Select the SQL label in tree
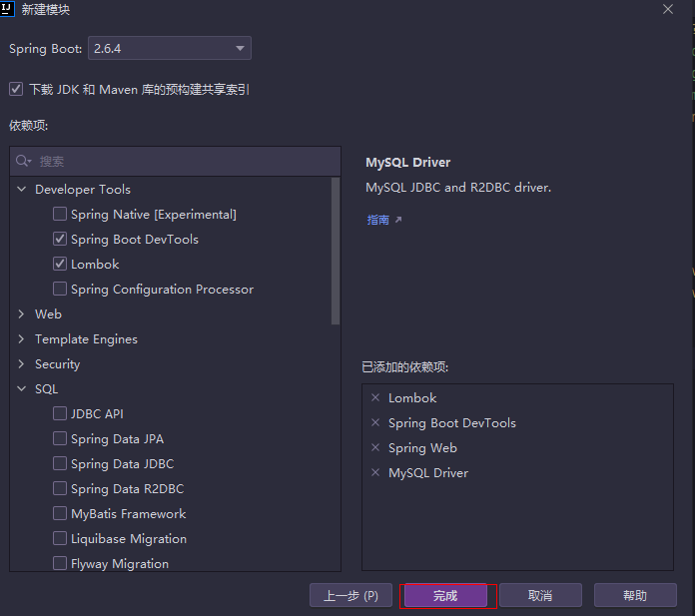The width and height of the screenshot is (695, 616). point(47,389)
